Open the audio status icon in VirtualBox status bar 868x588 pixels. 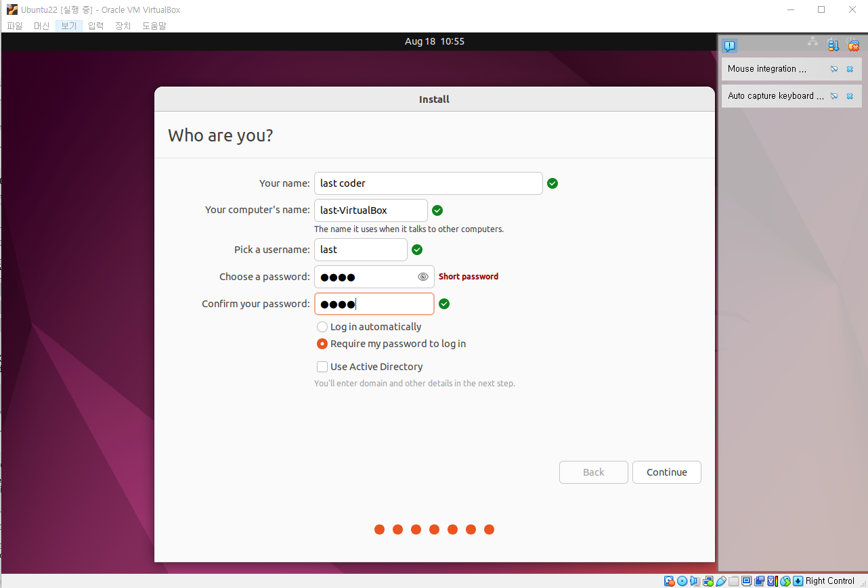(695, 581)
